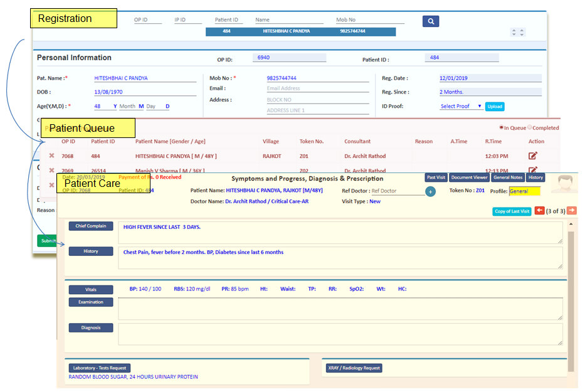The image size is (585, 392).
Task: Click the Consultant column header
Action: click(357, 142)
